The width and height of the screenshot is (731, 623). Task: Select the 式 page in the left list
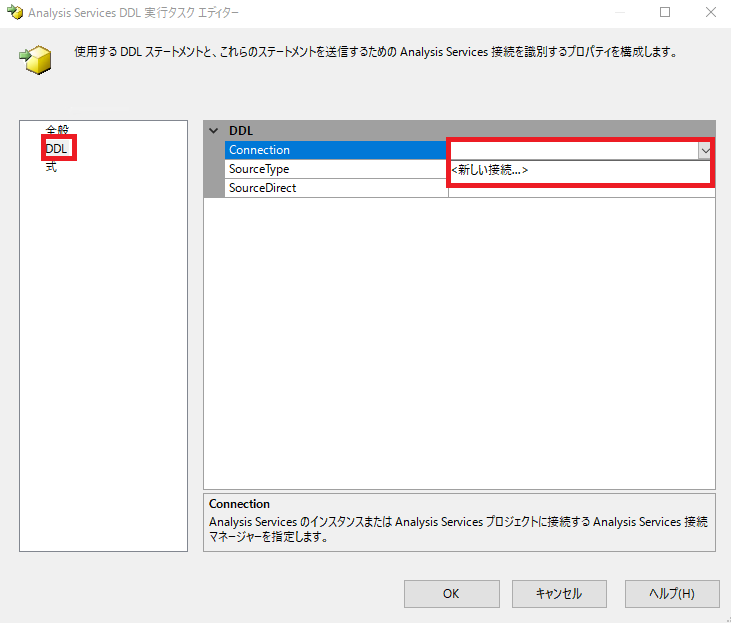[51, 166]
